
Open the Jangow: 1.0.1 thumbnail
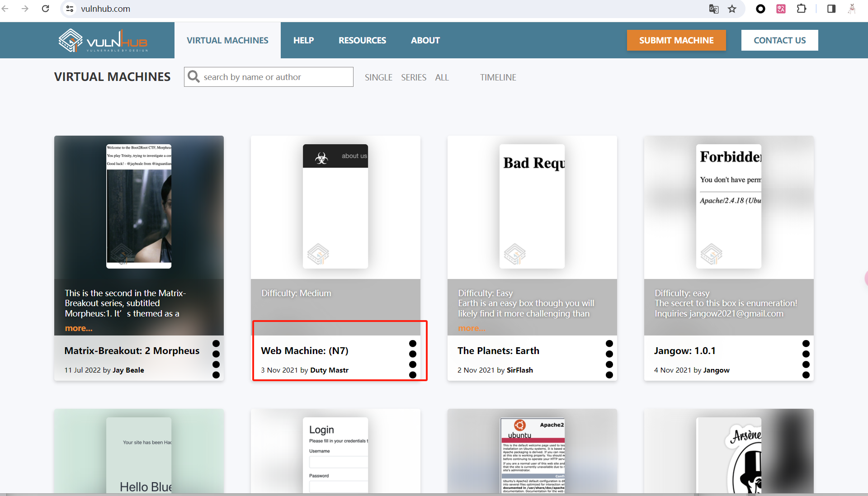point(728,206)
